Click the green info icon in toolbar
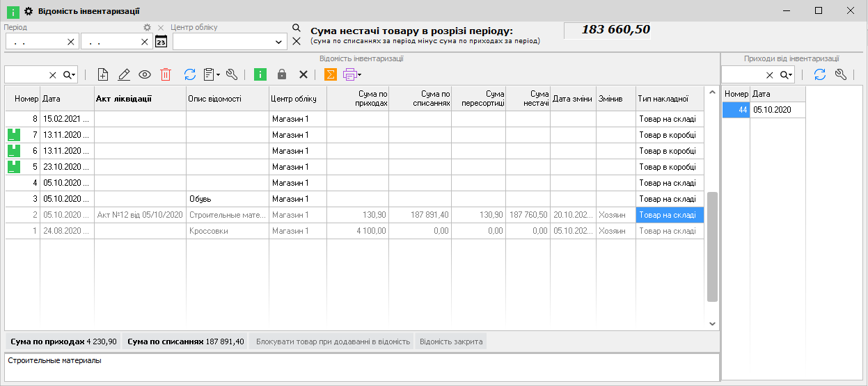Screen dimensions: 868x386 (x=260, y=74)
